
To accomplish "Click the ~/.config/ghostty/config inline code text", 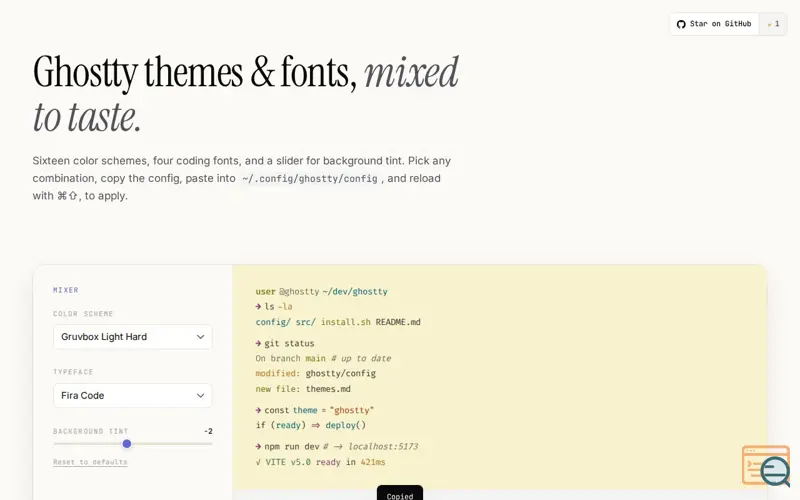I will [x=310, y=179].
